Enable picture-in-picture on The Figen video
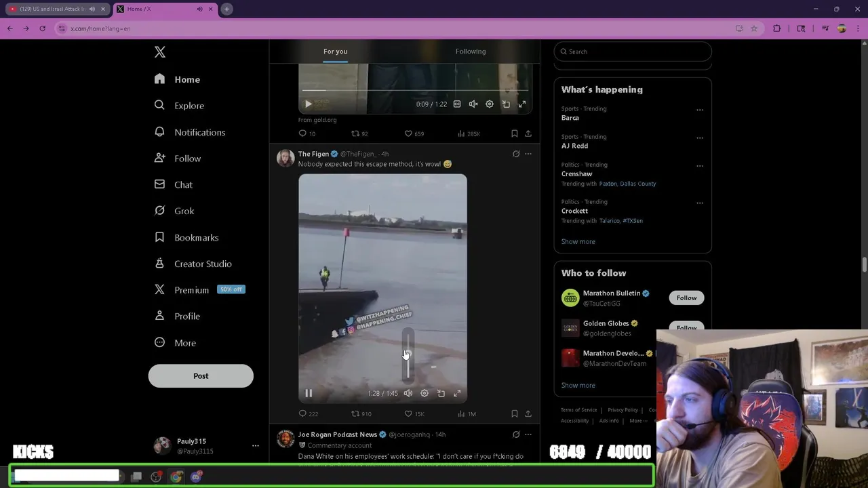Image resolution: width=868 pixels, height=488 pixels. [441, 393]
